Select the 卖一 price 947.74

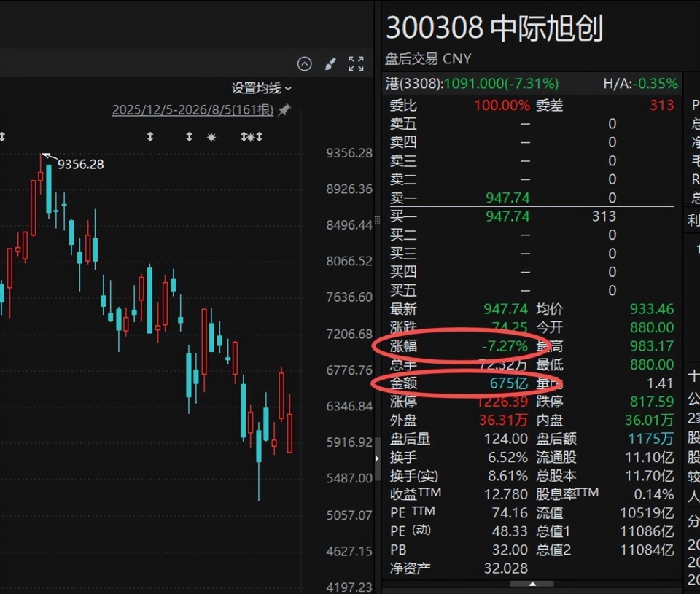(507, 198)
